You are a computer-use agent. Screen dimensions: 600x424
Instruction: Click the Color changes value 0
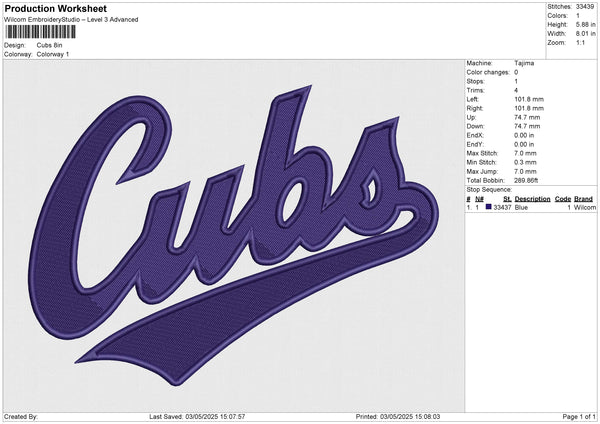516,72
